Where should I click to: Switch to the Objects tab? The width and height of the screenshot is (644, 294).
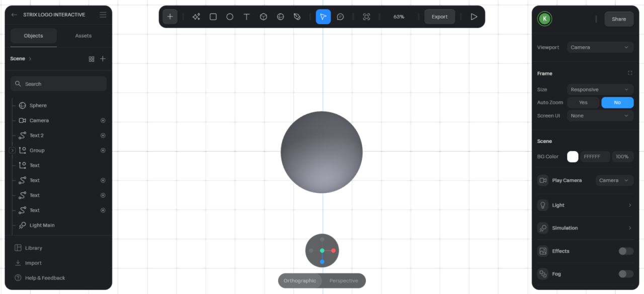pyautogui.click(x=34, y=36)
